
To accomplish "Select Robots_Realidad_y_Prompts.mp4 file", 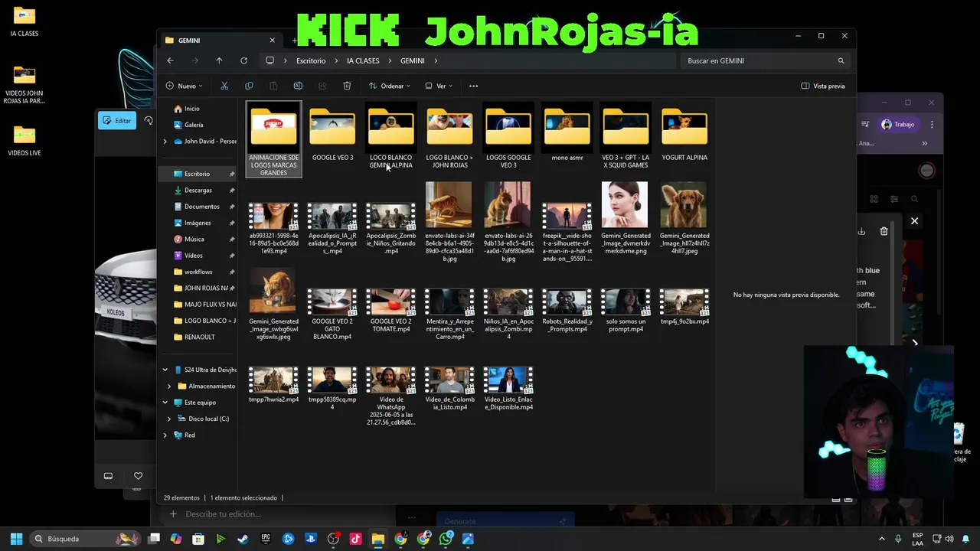I will [567, 310].
